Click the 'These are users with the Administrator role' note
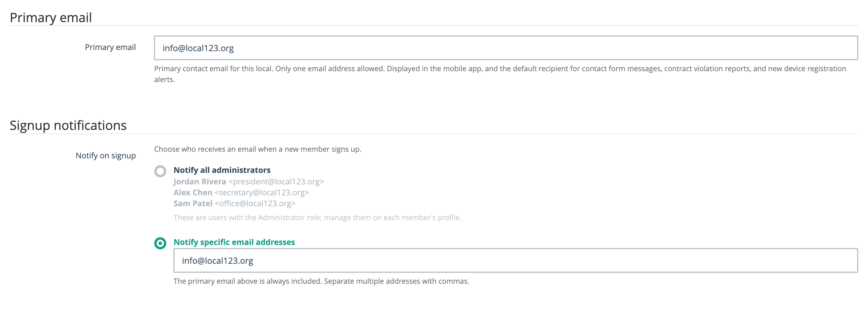This screenshot has height=324, width=868. point(317,218)
